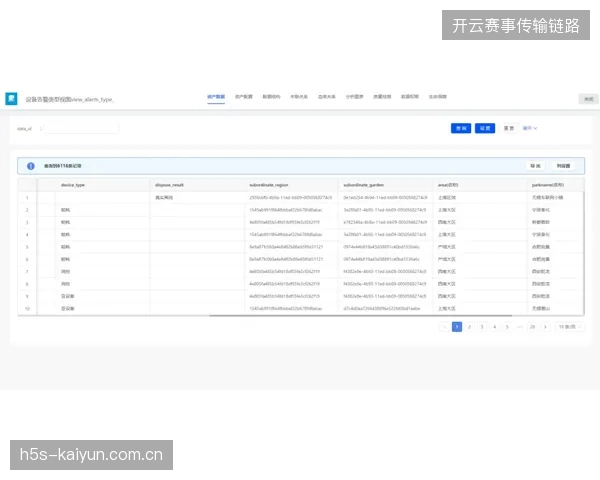Viewport: 600px width, 480px height.
Task: Click the view_alarm_type page title
Action: (x=69, y=100)
